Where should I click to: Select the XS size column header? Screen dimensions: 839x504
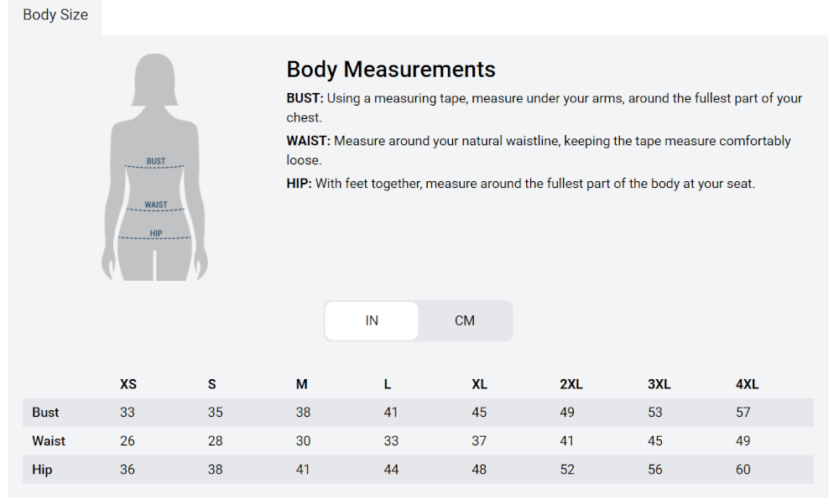[128, 384]
